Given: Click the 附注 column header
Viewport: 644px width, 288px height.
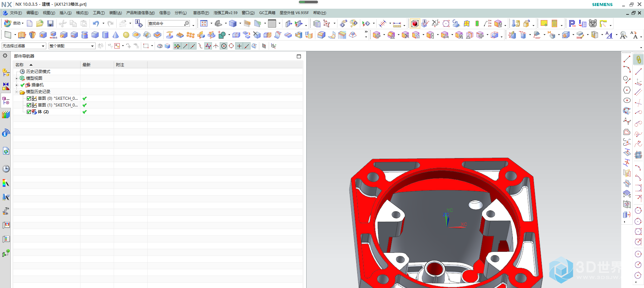Looking at the screenshot, I should [x=131, y=65].
